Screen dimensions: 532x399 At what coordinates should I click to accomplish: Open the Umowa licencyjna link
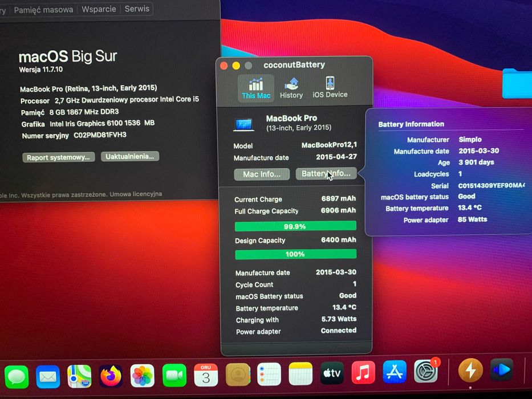click(x=136, y=194)
